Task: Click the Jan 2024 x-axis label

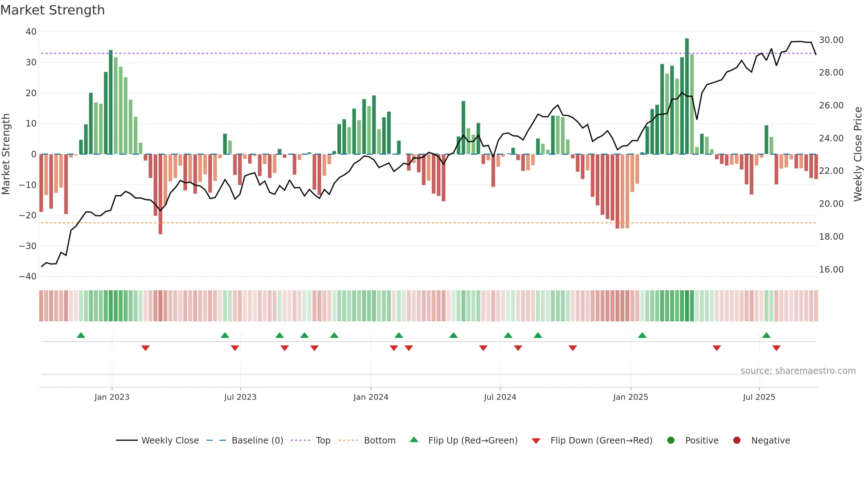Action: [371, 397]
